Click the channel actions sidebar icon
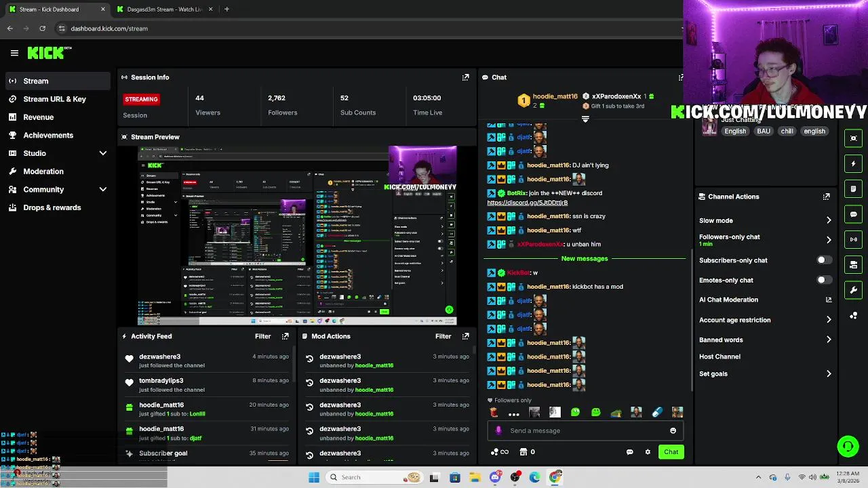The height and width of the screenshot is (488, 868). tap(853, 264)
